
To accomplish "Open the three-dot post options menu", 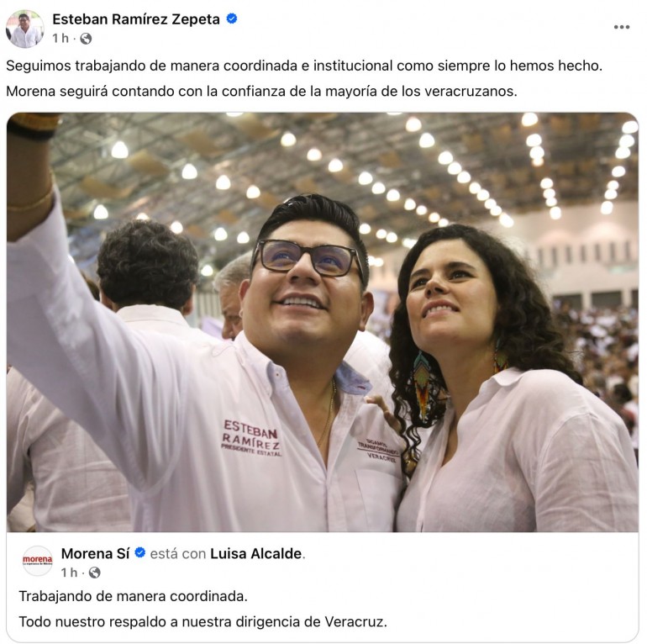I will (x=622, y=27).
